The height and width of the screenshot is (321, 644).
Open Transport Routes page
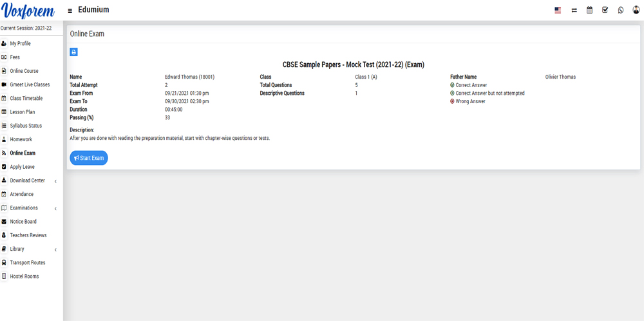coord(27,263)
